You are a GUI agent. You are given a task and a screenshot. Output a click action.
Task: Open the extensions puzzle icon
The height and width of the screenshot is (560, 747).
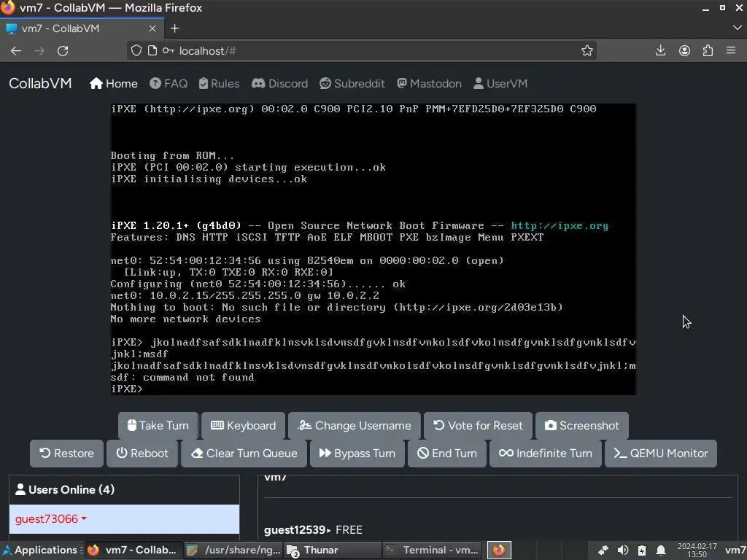pyautogui.click(x=708, y=50)
